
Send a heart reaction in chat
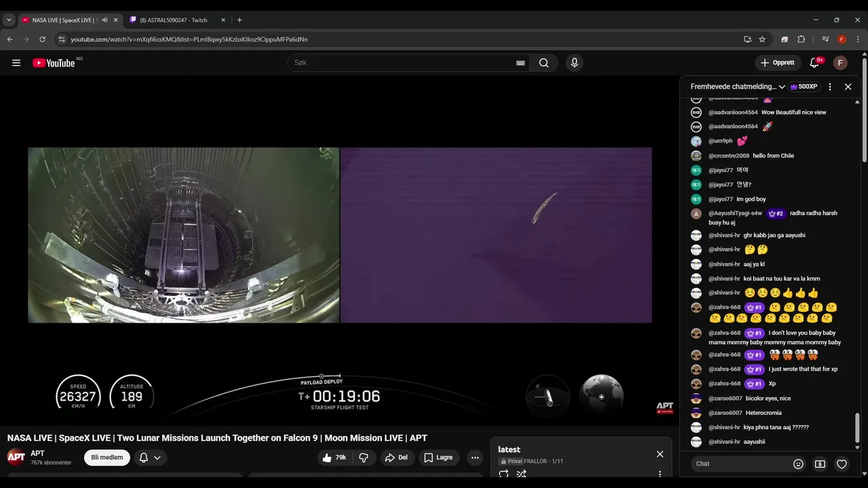point(842,464)
